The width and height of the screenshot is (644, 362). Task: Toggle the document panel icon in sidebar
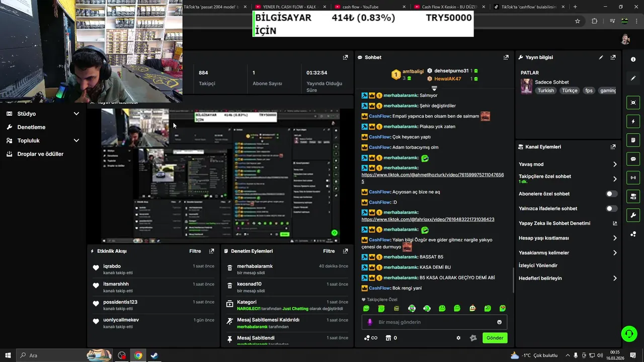633,140
